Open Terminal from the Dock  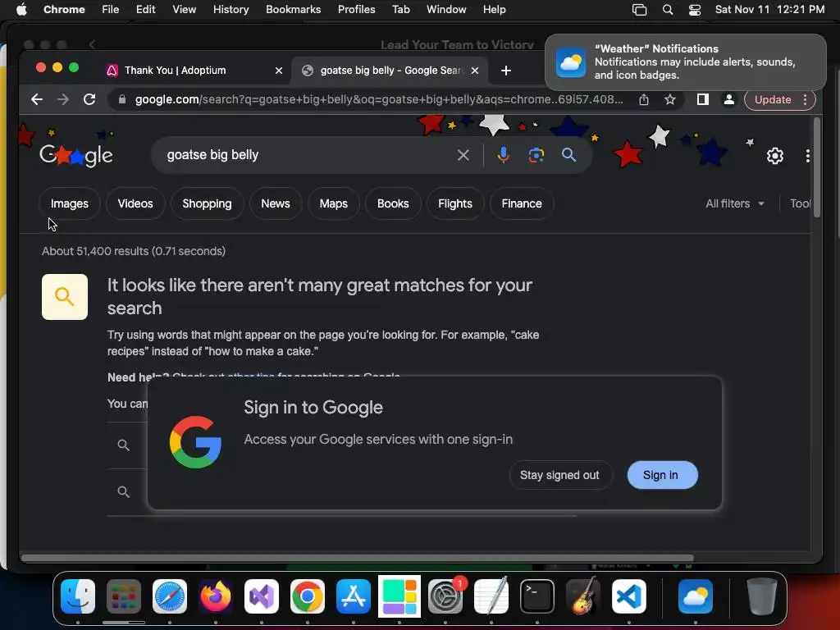[x=537, y=596]
